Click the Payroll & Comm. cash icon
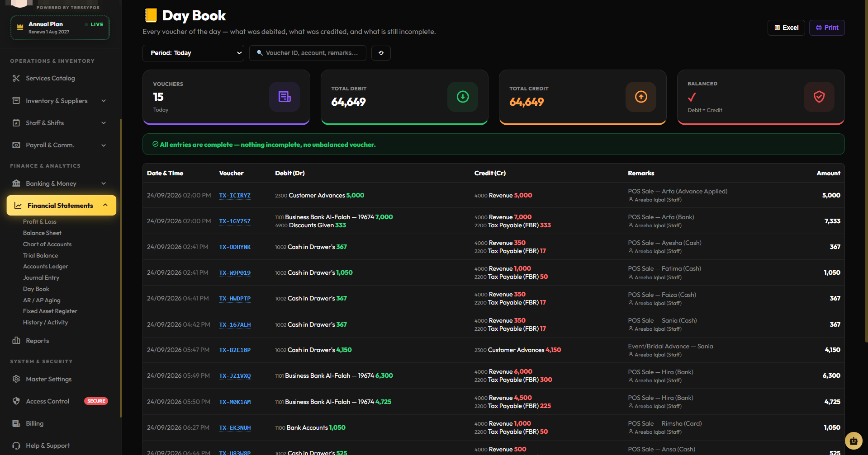This screenshot has height=455, width=868. [x=16, y=145]
